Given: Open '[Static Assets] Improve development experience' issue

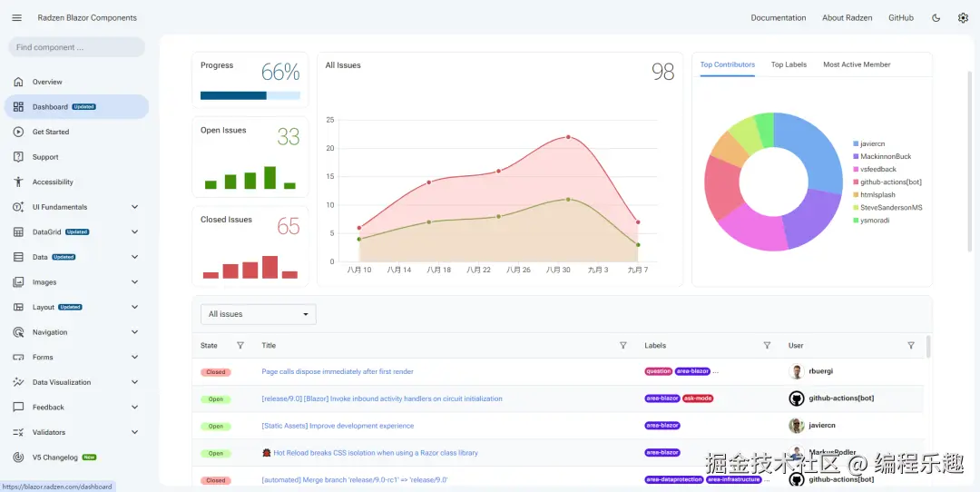Looking at the screenshot, I should 338,426.
